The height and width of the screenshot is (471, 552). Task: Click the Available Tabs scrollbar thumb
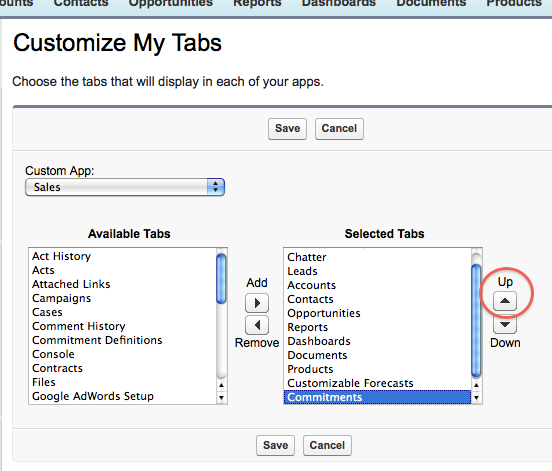point(221,278)
